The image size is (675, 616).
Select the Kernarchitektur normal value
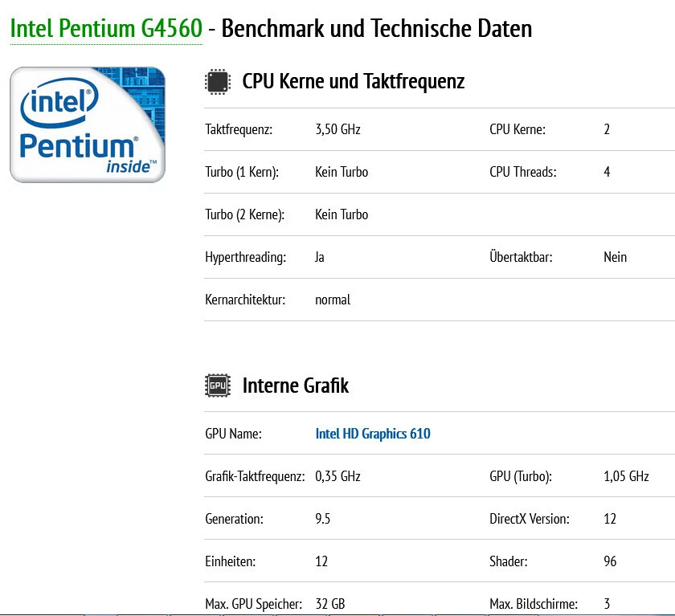coord(333,300)
